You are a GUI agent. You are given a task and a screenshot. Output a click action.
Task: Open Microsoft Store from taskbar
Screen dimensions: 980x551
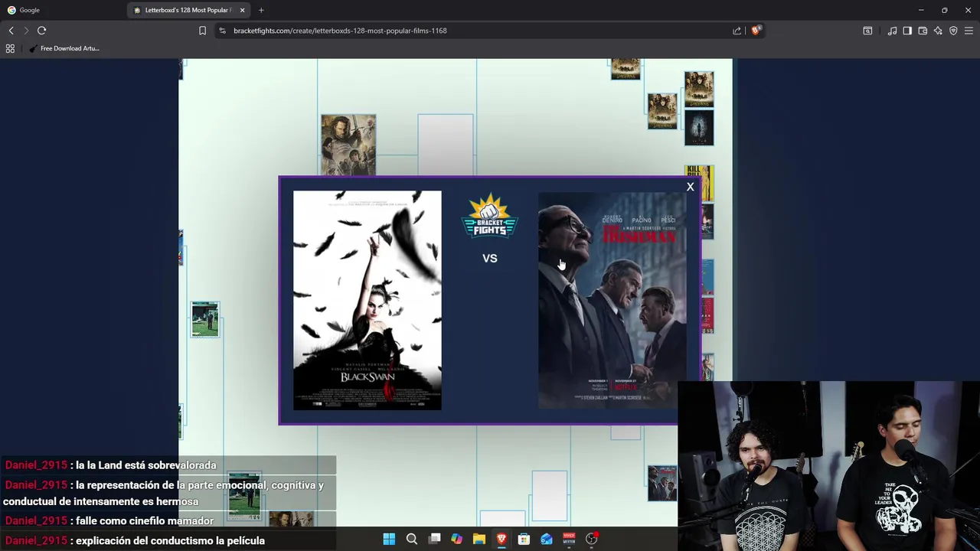(x=524, y=540)
